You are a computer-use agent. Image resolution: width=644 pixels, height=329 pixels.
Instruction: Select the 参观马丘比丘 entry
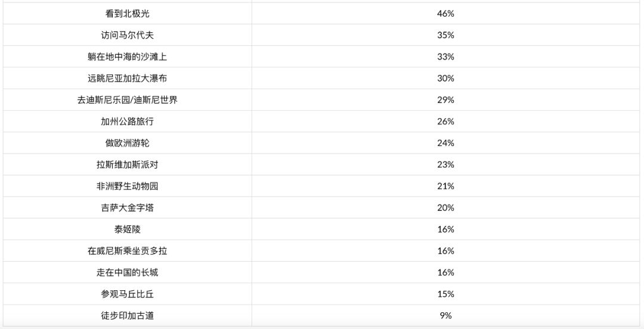[x=128, y=294]
